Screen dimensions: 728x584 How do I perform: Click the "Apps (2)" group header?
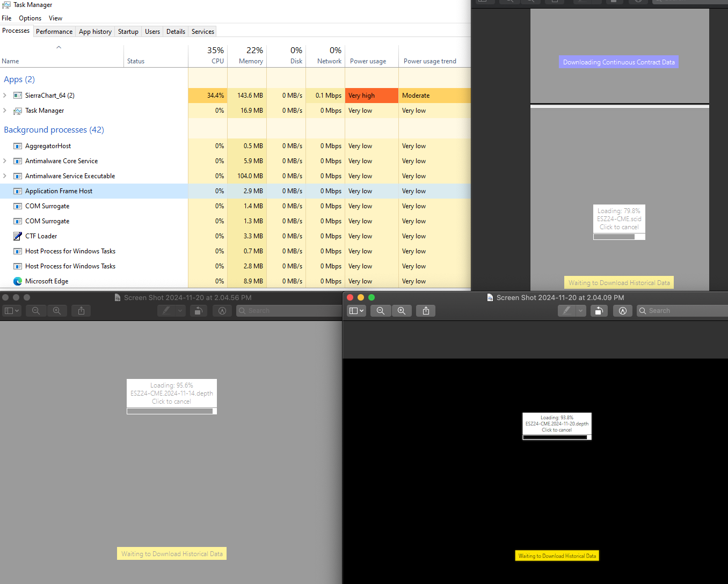(19, 79)
